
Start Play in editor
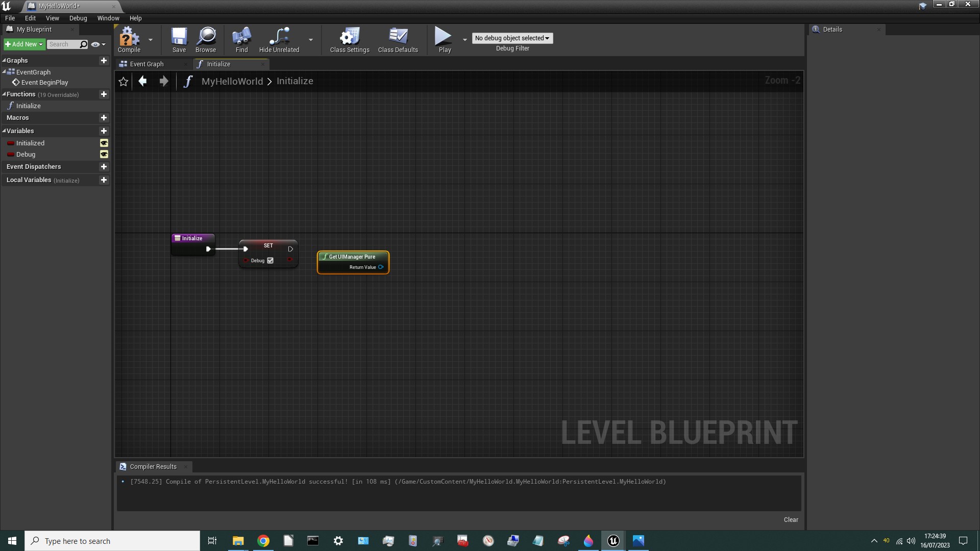(445, 40)
